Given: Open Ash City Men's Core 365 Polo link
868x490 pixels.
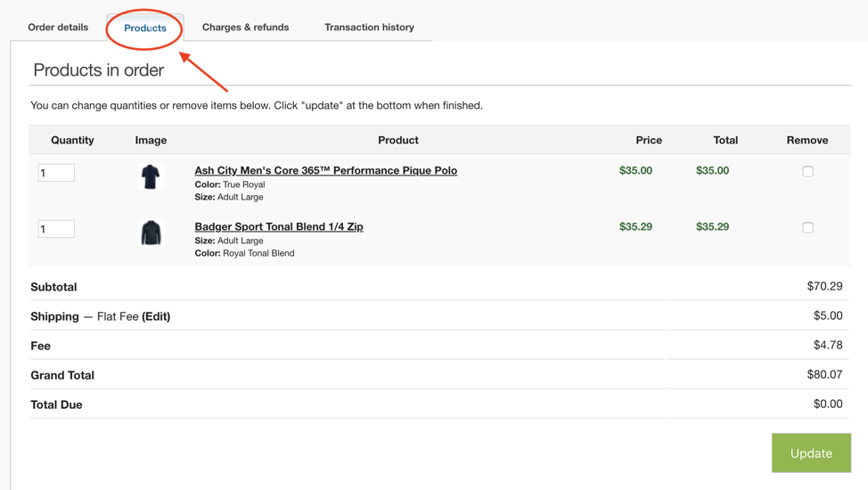Looking at the screenshot, I should [x=326, y=170].
